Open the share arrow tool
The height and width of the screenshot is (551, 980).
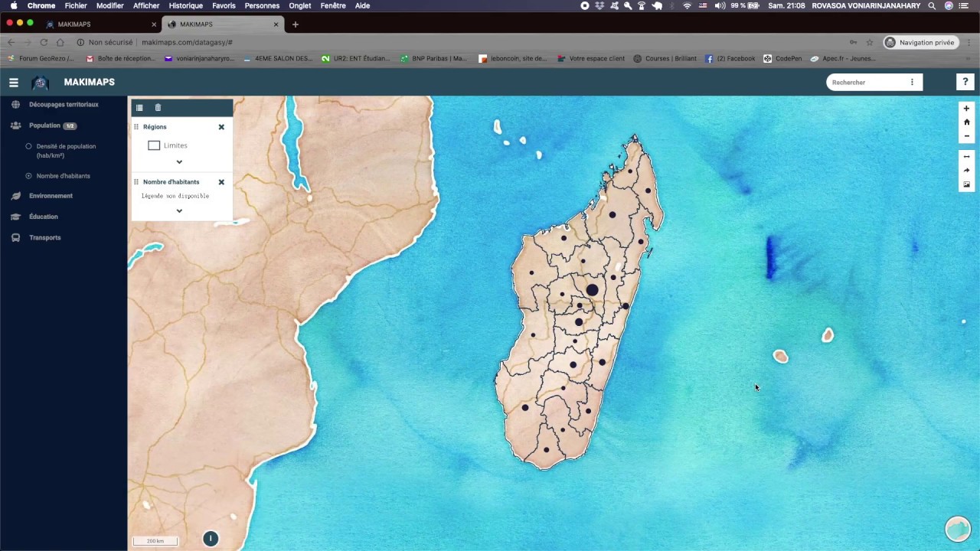point(966,171)
